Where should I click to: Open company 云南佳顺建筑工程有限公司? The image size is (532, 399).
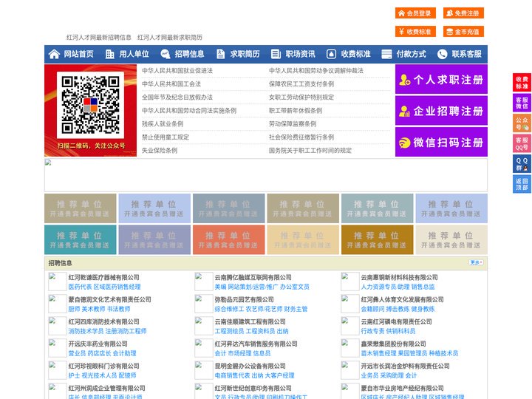click(x=250, y=321)
